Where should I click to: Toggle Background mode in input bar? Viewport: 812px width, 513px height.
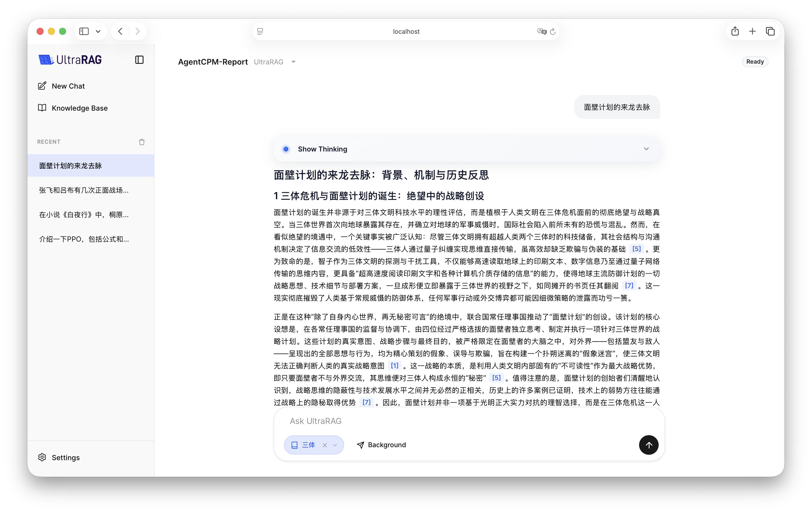[x=381, y=445]
